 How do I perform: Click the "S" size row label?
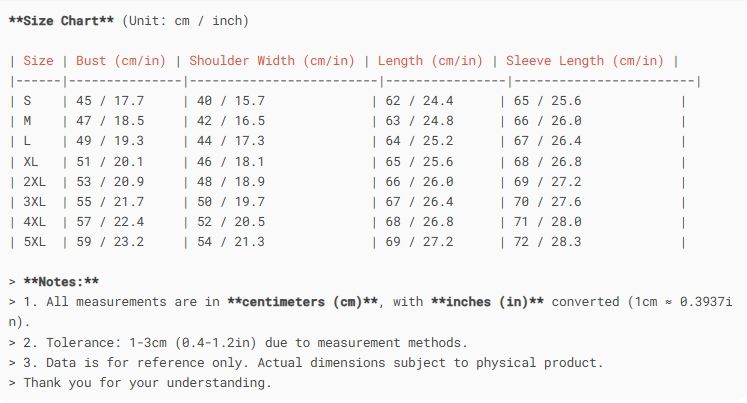click(x=28, y=101)
